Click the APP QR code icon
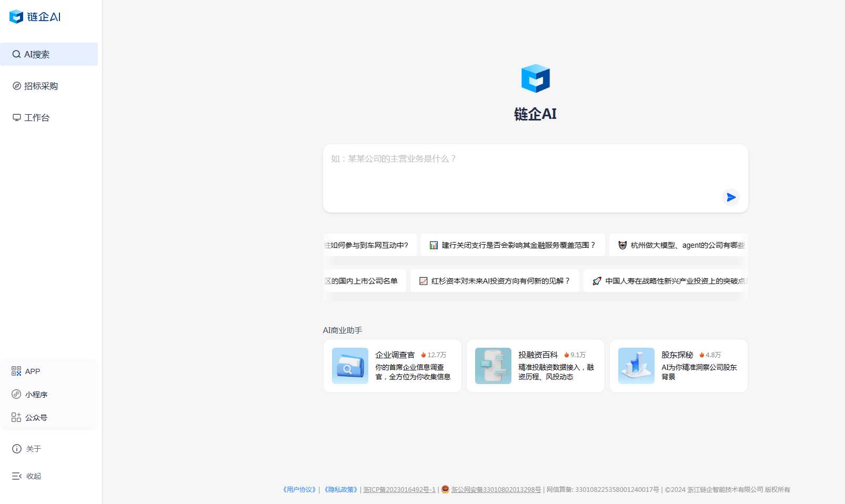845x504 pixels. click(16, 371)
